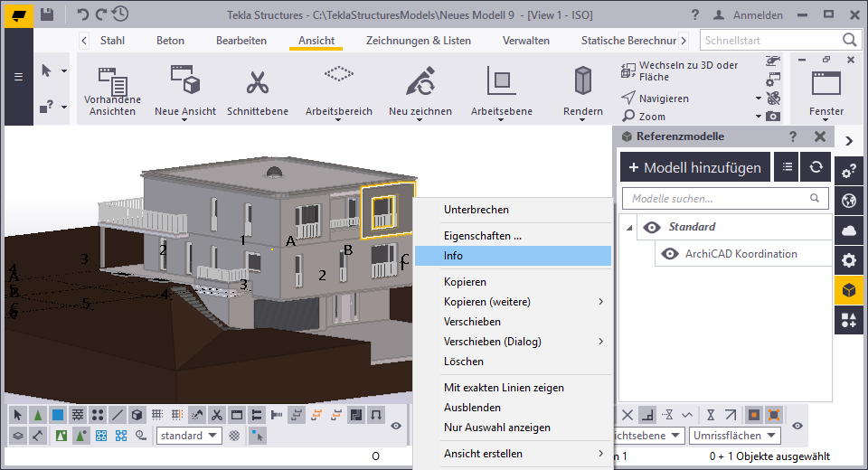
Task: Choose Ausblenden in the context menu
Action: 513,408
